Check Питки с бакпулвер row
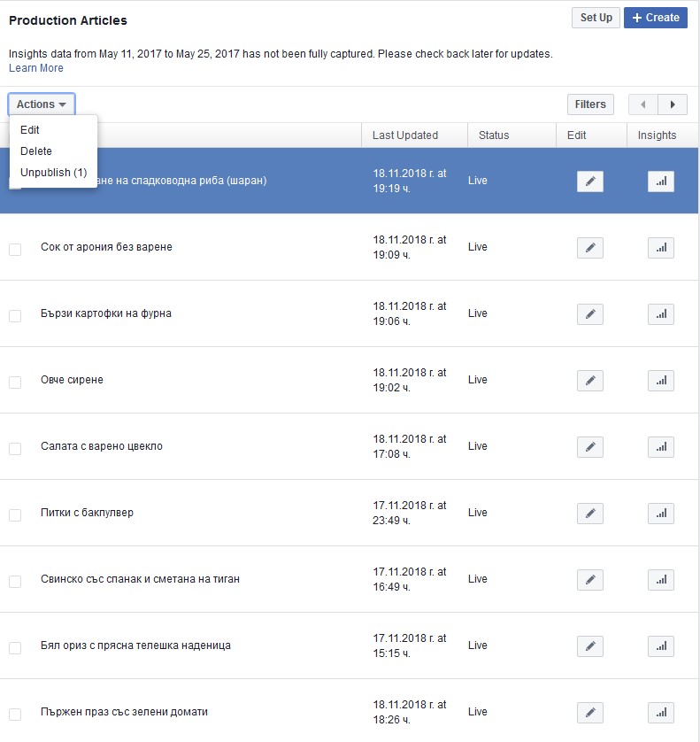700x742 pixels. tap(15, 514)
